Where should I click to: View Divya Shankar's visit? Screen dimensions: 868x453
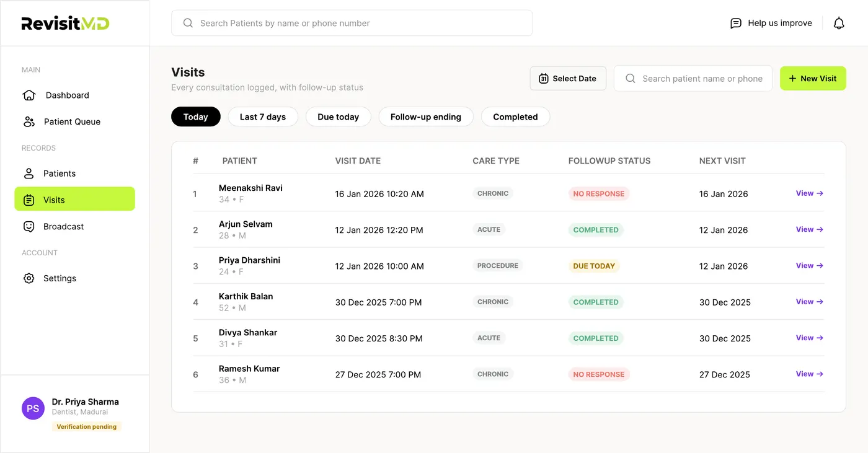pos(810,338)
